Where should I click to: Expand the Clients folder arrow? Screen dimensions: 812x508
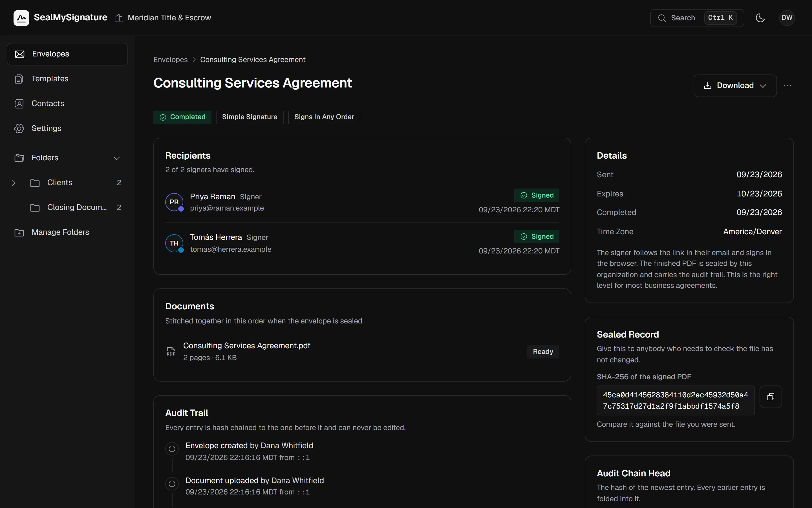pos(14,183)
